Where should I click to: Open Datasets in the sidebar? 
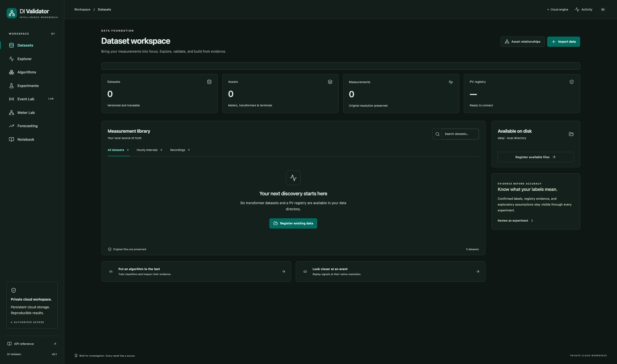coord(32,45)
